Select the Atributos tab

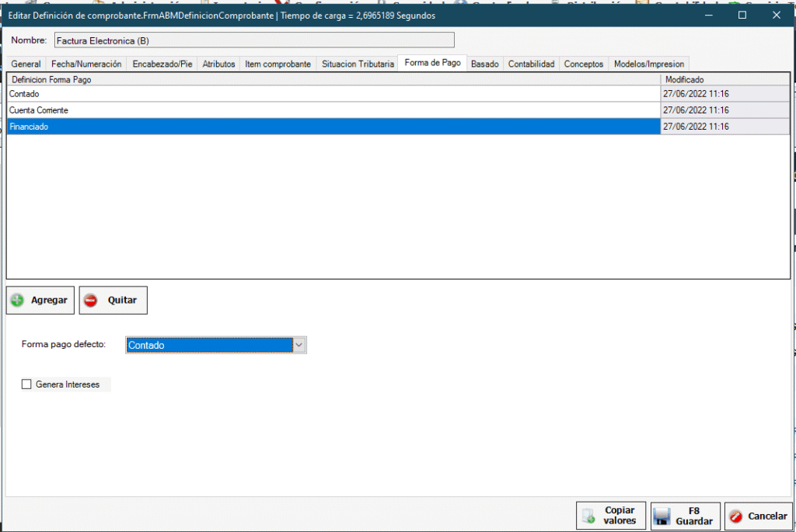tap(218, 64)
